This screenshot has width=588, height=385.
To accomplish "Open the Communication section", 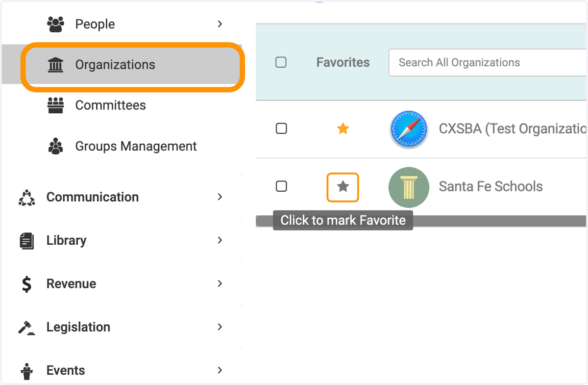I will (x=93, y=197).
